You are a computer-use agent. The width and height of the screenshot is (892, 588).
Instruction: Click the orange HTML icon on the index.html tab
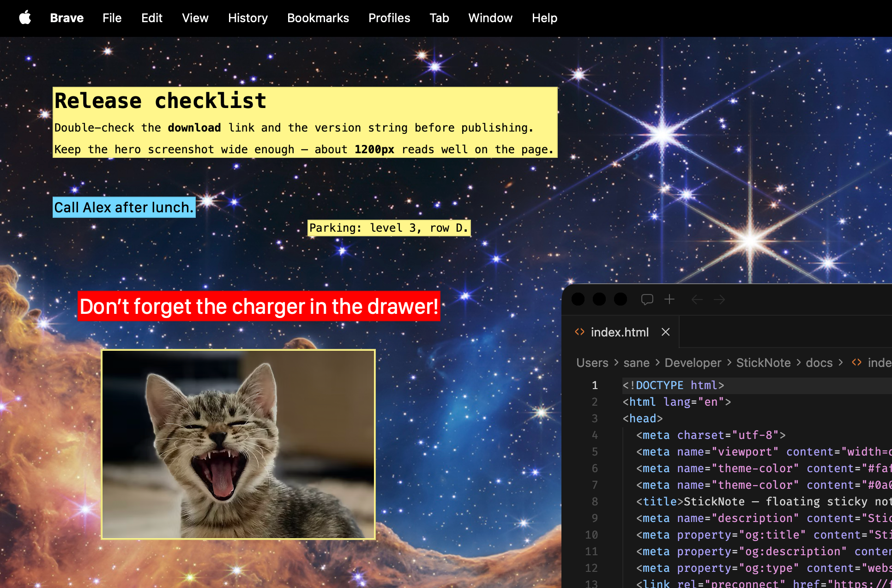[x=580, y=332]
